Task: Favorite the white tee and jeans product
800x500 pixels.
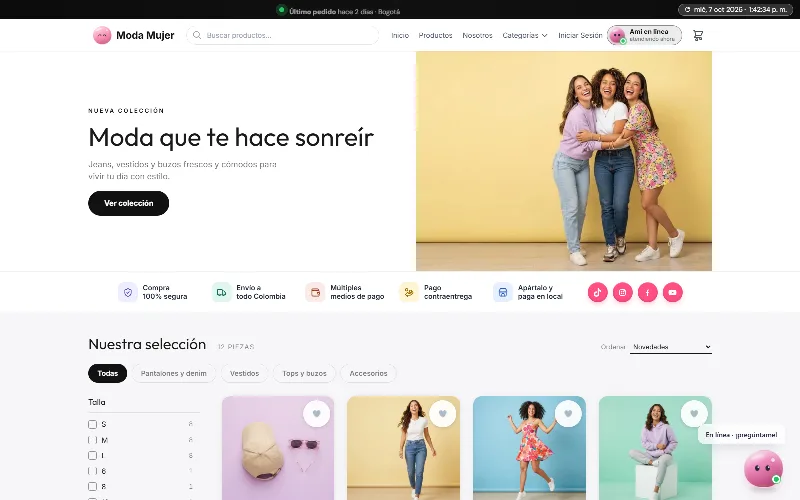Action: 442,414
